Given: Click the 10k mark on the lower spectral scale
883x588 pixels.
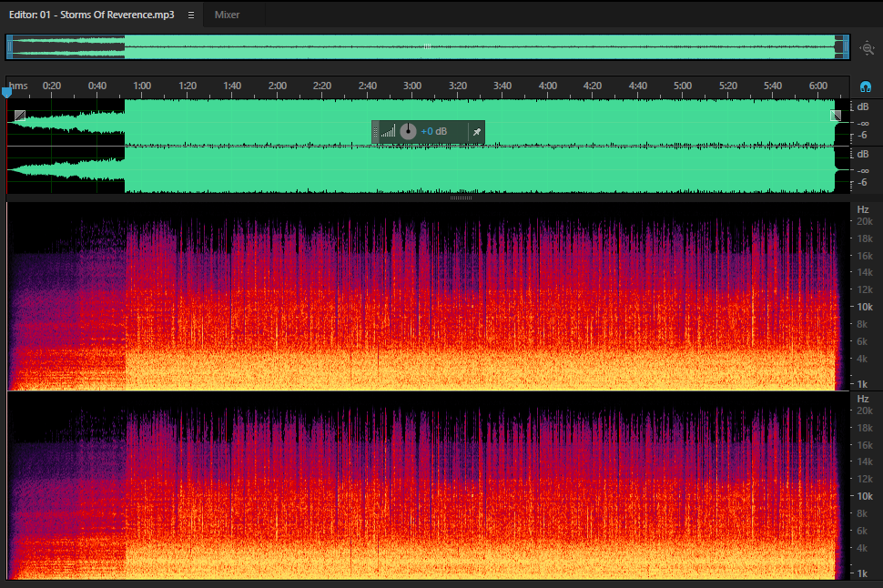Looking at the screenshot, I should [x=865, y=496].
